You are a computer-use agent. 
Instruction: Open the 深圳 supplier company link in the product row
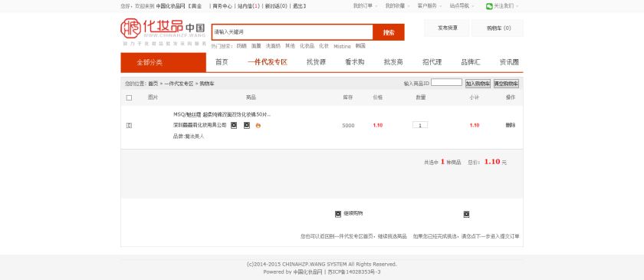[199, 125]
